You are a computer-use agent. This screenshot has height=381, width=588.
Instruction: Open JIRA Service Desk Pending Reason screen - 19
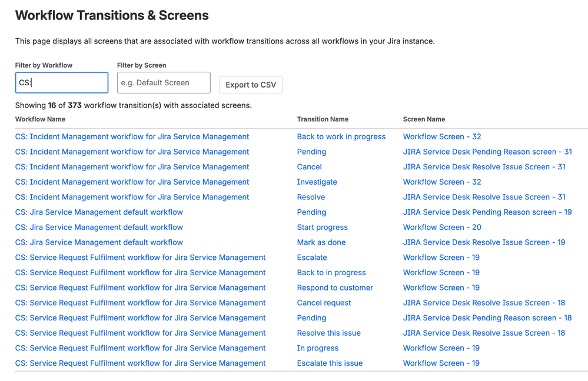(487, 212)
